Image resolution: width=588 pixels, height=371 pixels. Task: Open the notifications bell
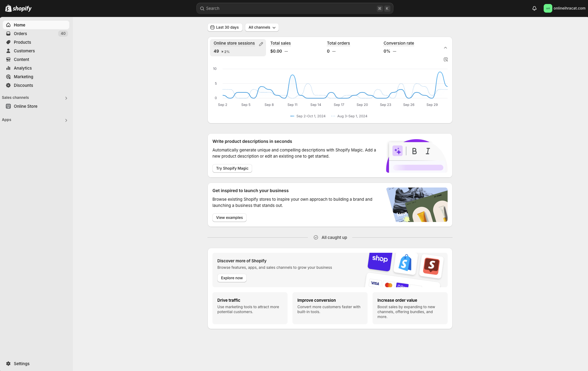(534, 8)
